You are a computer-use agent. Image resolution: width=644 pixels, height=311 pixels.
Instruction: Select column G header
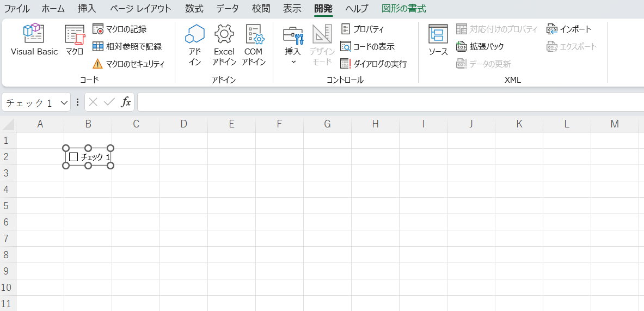point(327,124)
